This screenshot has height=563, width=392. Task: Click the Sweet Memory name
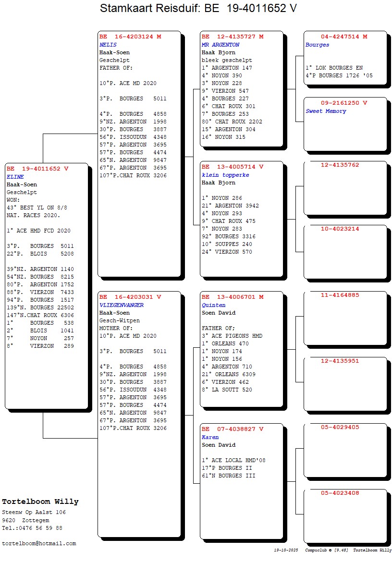(x=326, y=111)
